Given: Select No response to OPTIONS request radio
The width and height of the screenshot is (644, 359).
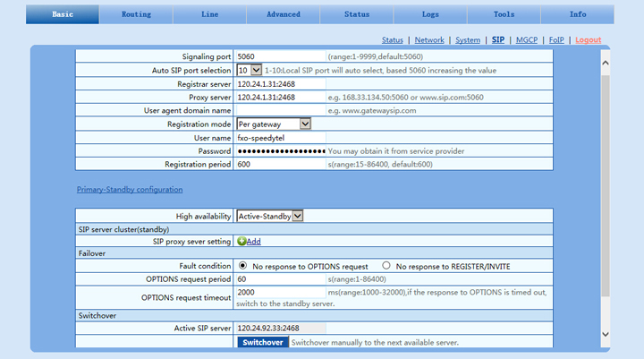Looking at the screenshot, I should 242,266.
